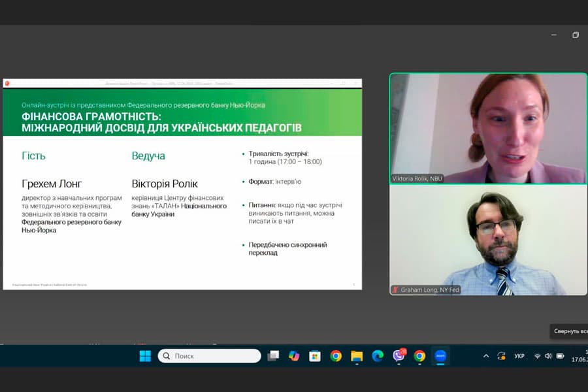Image resolution: width=588 pixels, height=392 pixels.
Task: Open the first Google Chrome taskbar icon
Action: 336,356
